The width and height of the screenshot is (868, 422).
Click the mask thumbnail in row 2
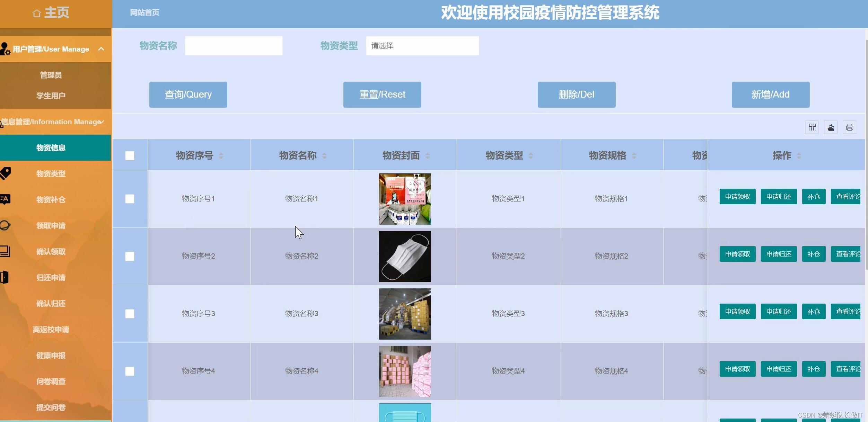405,257
